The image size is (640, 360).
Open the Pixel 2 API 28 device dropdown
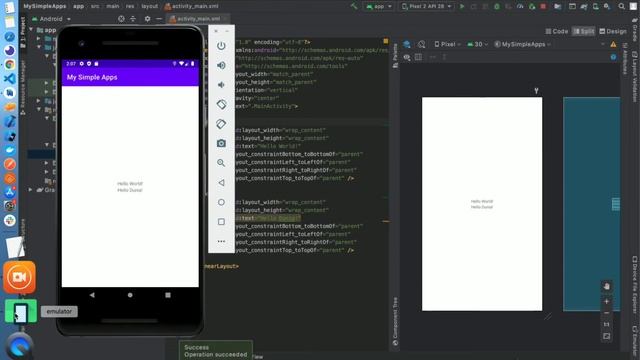coord(427,6)
